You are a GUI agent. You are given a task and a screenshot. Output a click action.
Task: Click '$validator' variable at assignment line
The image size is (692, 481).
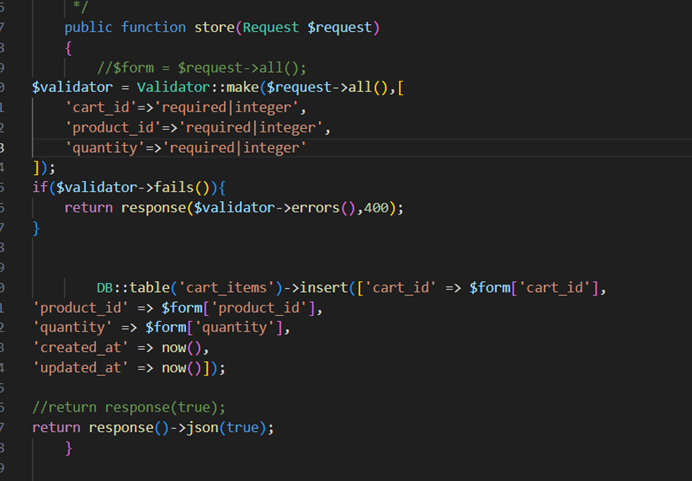[72, 87]
